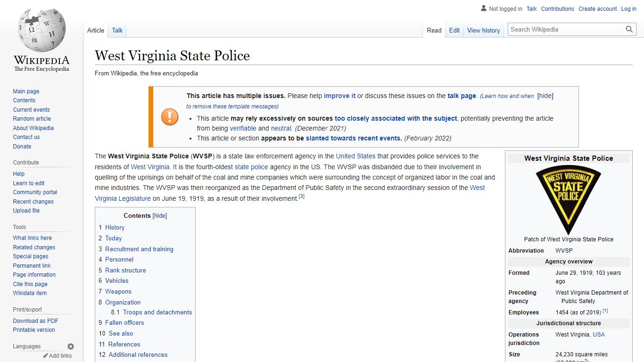Click the USA link in infobox
Screen dimensions: 644x362
coord(599,335)
